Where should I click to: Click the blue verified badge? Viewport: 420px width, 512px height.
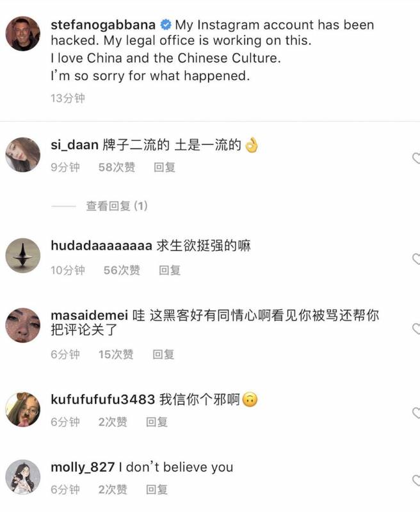pyautogui.click(x=166, y=25)
